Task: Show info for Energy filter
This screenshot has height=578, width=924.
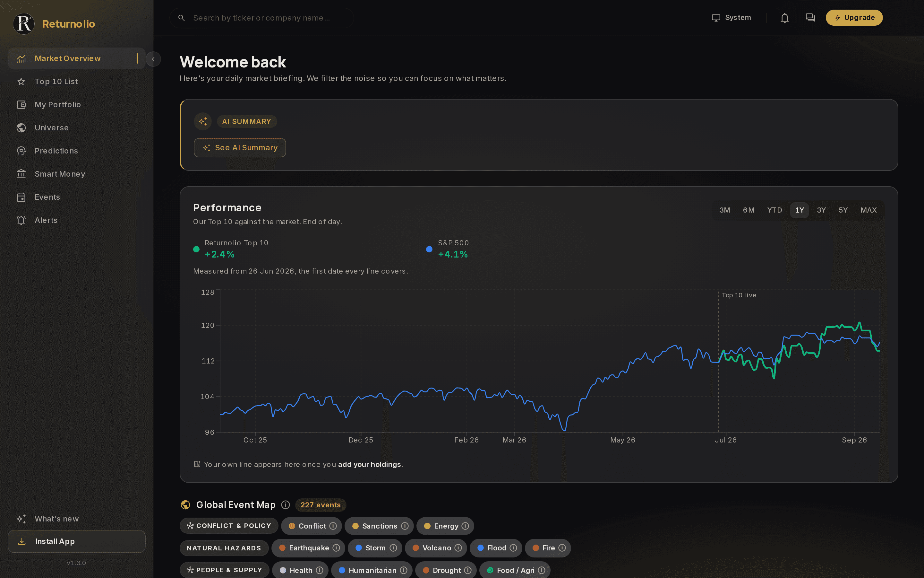Action: tap(465, 526)
